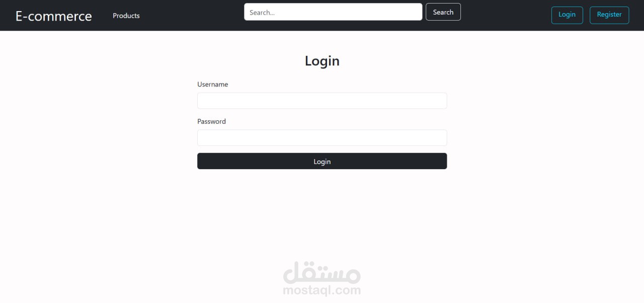This screenshot has height=303, width=644.
Task: Open Login from the top-right navbar
Action: point(567,15)
